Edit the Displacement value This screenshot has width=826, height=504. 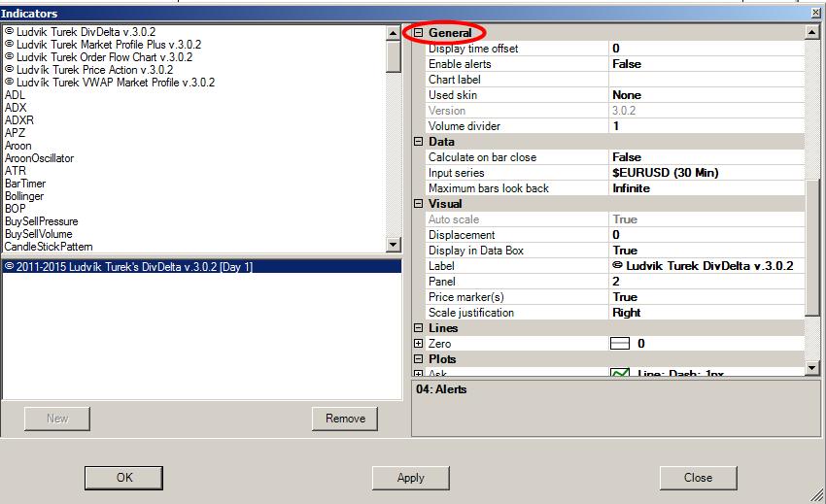click(x=706, y=235)
